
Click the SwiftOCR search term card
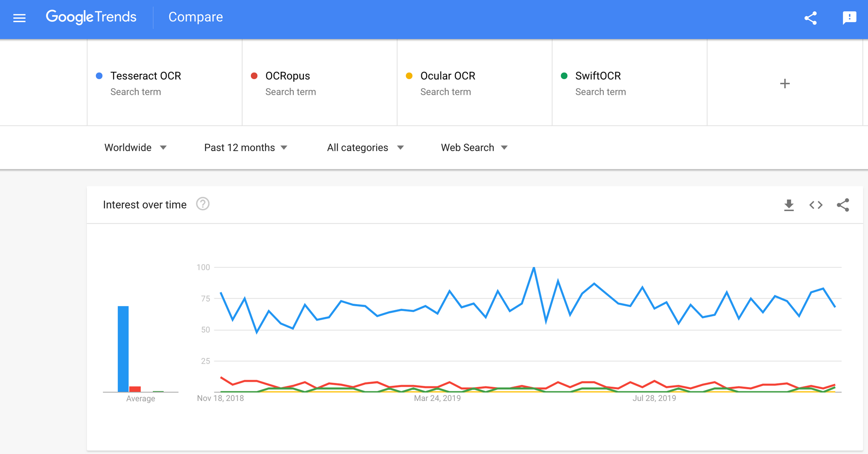[x=629, y=83]
